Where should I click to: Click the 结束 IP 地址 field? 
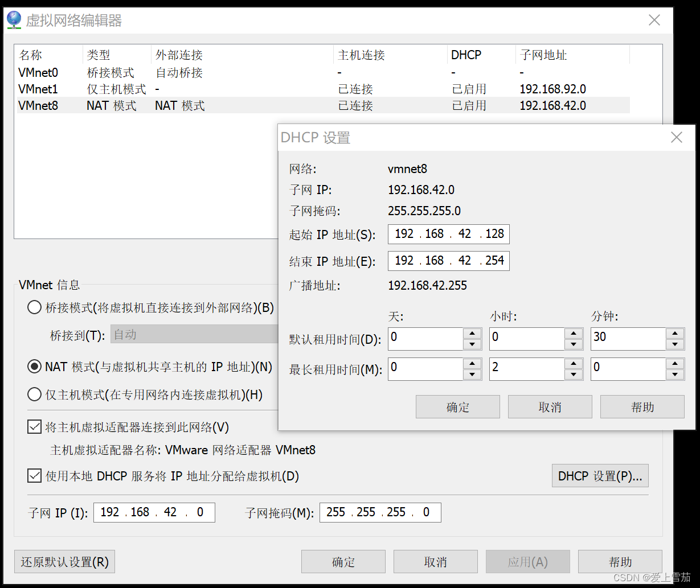(x=449, y=261)
